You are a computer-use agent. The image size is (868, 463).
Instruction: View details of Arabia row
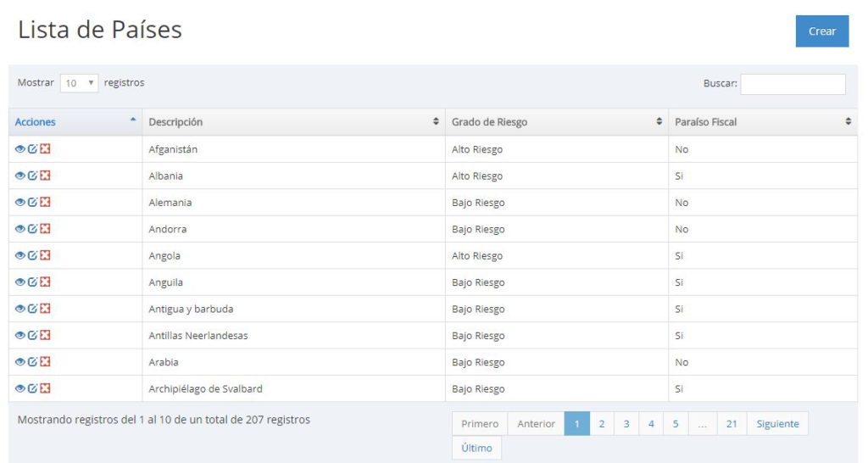[x=20, y=361]
